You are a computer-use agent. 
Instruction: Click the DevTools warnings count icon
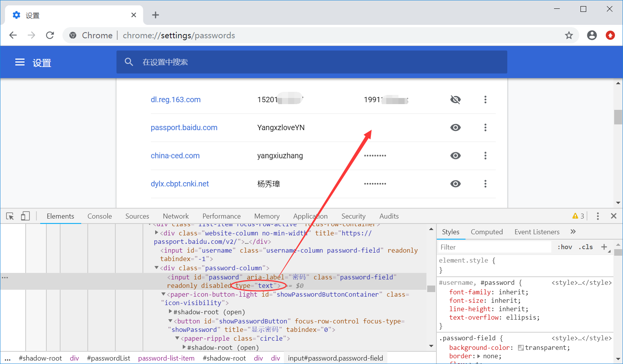click(578, 216)
